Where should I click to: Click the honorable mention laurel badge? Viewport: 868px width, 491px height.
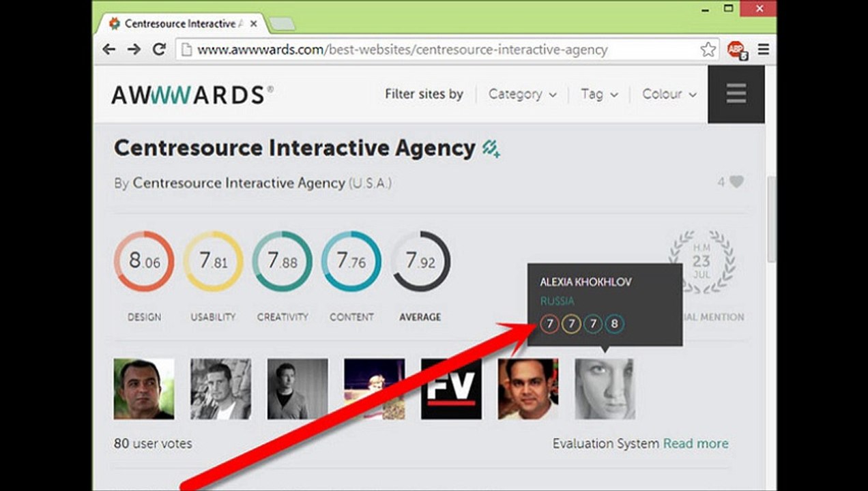click(x=701, y=261)
